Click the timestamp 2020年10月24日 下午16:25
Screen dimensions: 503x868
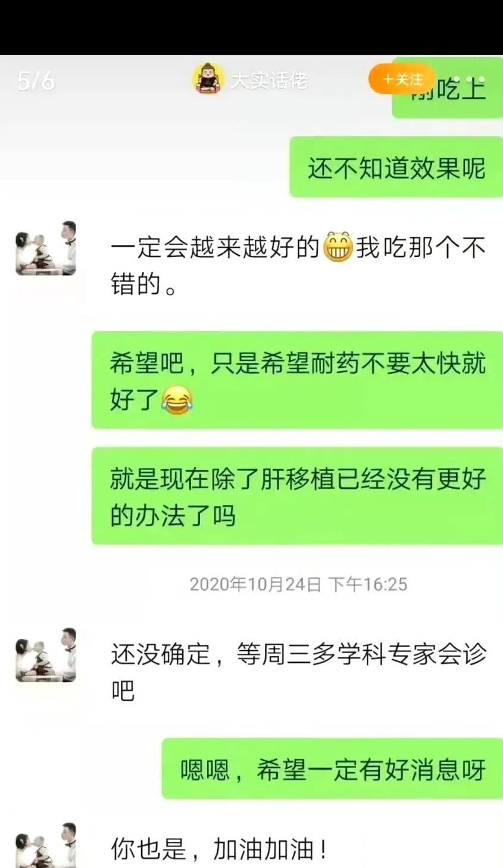298,584
